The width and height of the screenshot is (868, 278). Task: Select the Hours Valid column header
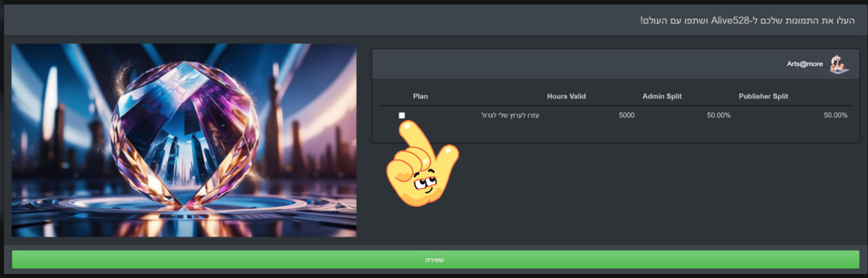(x=566, y=96)
